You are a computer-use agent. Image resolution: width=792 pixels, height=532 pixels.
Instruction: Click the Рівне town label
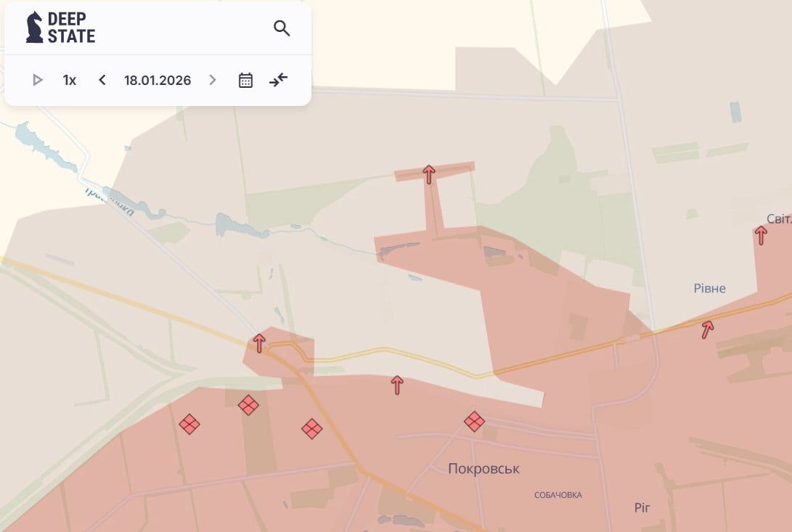click(711, 288)
